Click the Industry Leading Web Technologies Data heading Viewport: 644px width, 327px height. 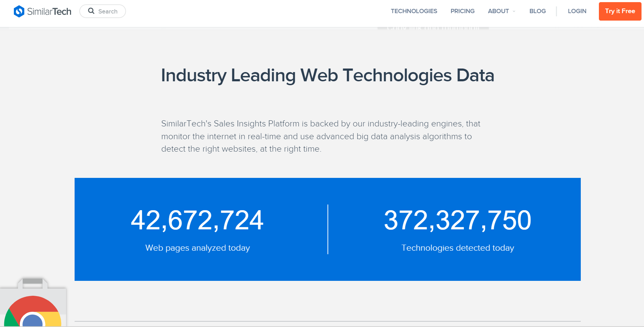328,75
